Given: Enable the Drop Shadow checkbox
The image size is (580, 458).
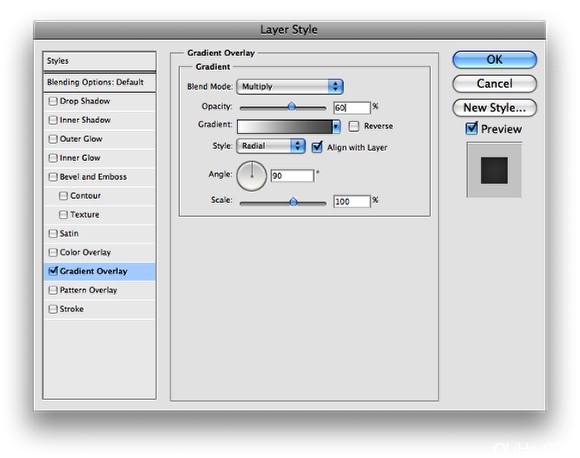Looking at the screenshot, I should click(53, 101).
